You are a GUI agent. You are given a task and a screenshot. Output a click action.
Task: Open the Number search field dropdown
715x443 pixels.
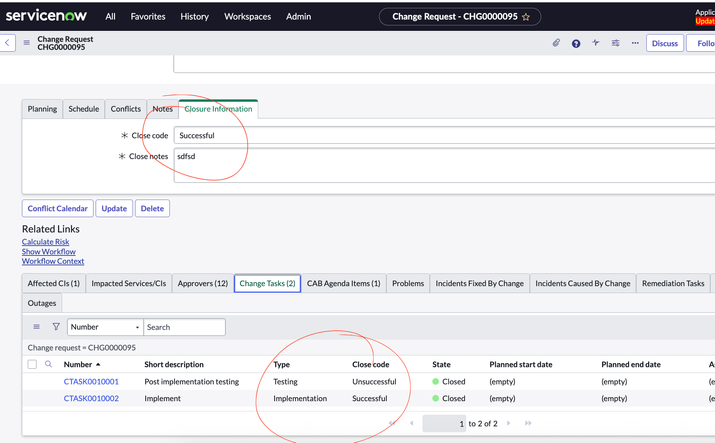click(105, 327)
